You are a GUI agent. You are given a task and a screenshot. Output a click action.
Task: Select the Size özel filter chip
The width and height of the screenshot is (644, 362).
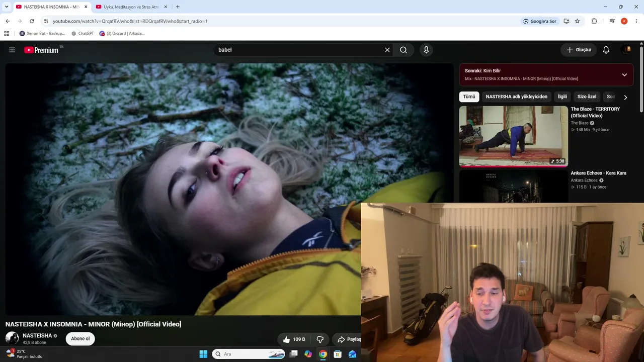587,97
